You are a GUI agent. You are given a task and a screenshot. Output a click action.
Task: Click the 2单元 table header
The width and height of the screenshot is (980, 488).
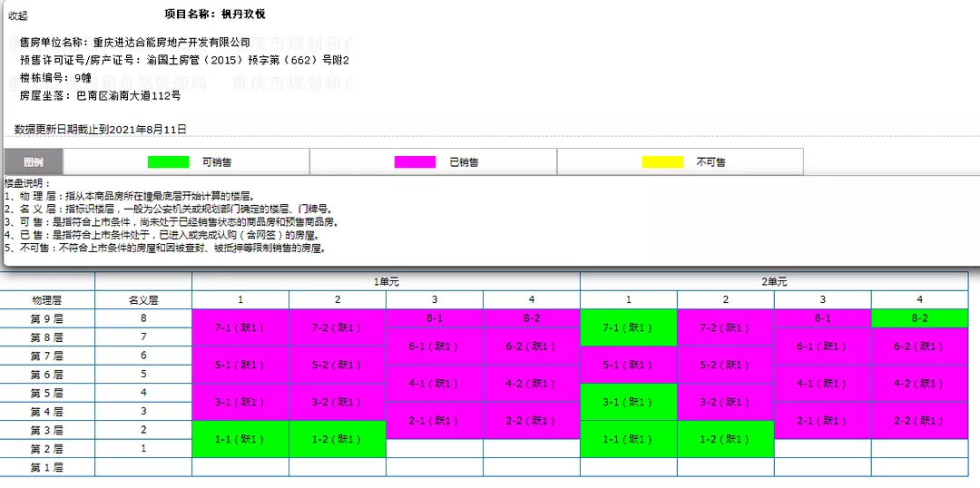click(x=774, y=281)
